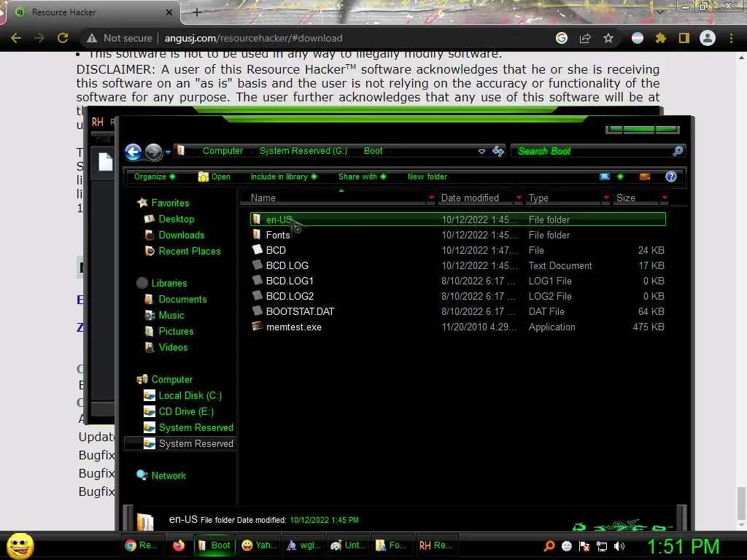Open Date modified filter dropdown
Screen dimensions: 747x560
click(x=519, y=198)
